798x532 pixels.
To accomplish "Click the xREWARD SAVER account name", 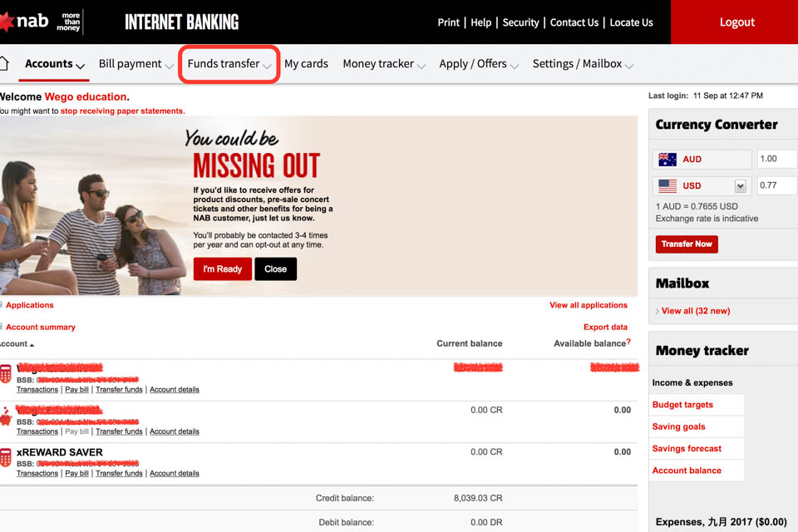I will pyautogui.click(x=60, y=452).
